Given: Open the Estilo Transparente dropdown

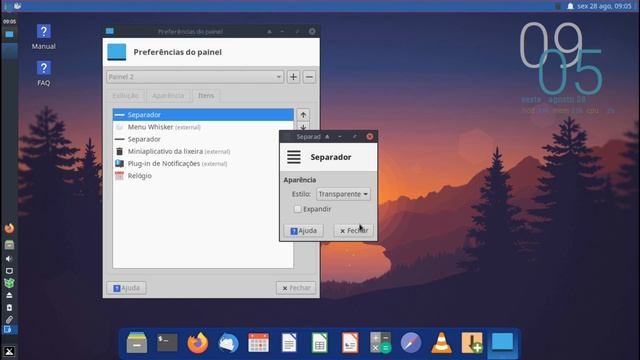Looking at the screenshot, I should 343,194.
